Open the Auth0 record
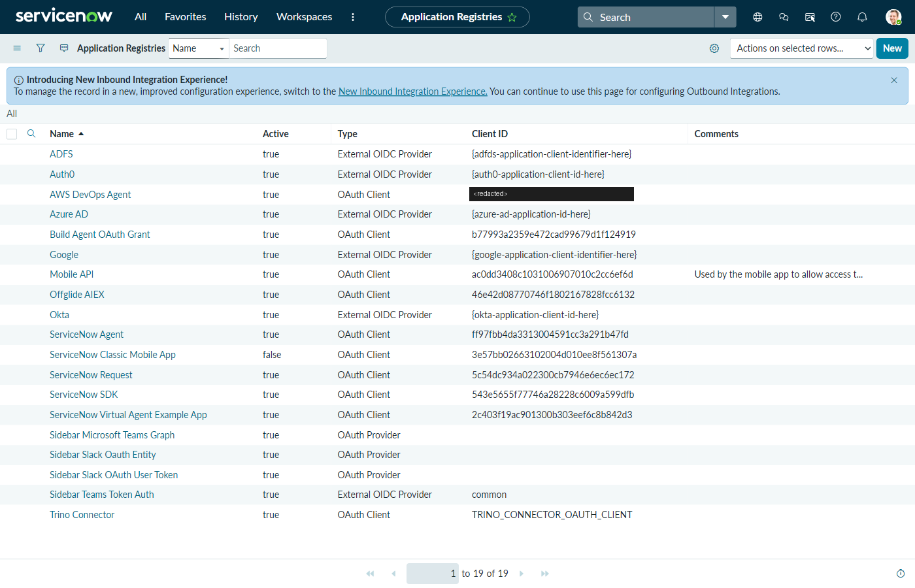The height and width of the screenshot is (588, 915). (62, 174)
